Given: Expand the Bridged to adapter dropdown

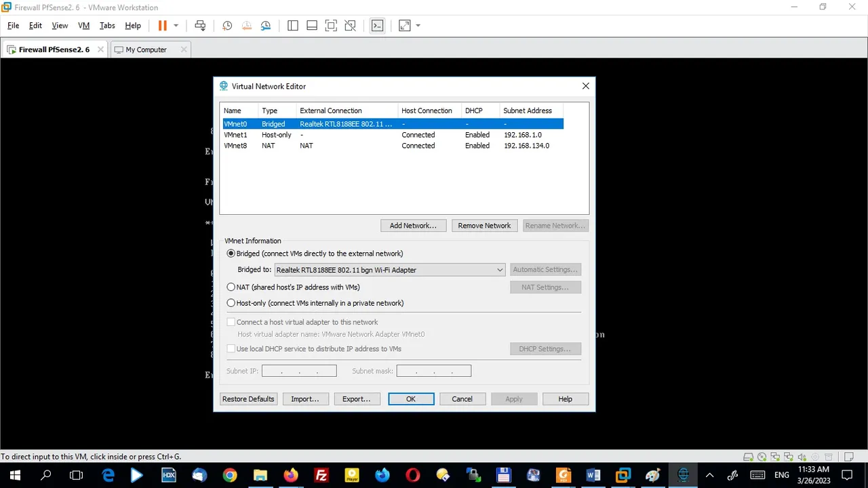Looking at the screenshot, I should [390, 270].
